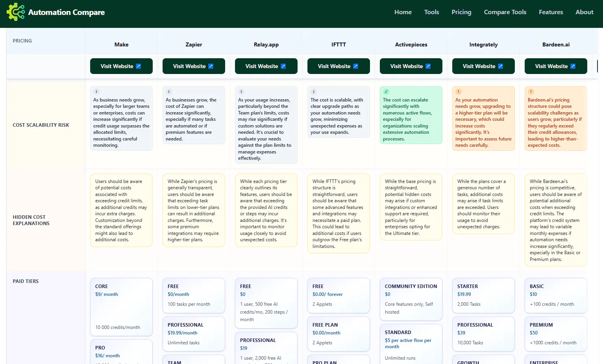Screen dimensions: 603x364
Task: Click the IFTTT column header
Action: point(338,44)
